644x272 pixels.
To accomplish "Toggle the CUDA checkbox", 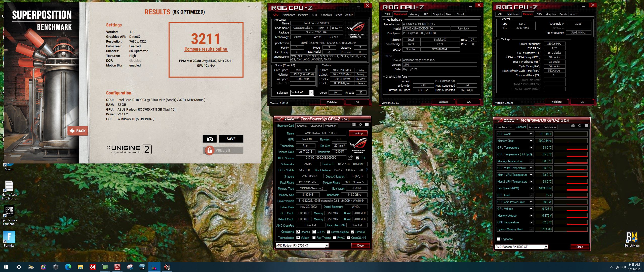I will [314, 232].
